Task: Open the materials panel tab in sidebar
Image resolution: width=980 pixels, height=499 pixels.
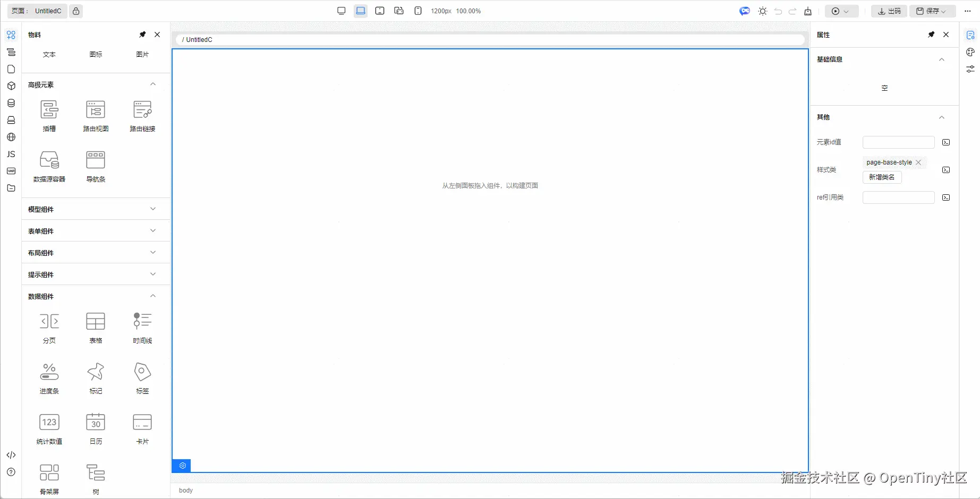Action: tap(11, 35)
